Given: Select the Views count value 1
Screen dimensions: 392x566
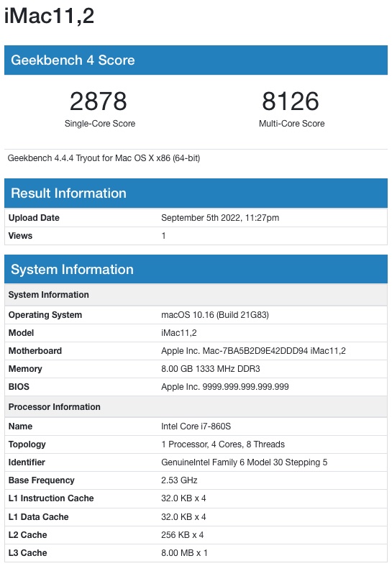Looking at the screenshot, I should [x=163, y=236].
